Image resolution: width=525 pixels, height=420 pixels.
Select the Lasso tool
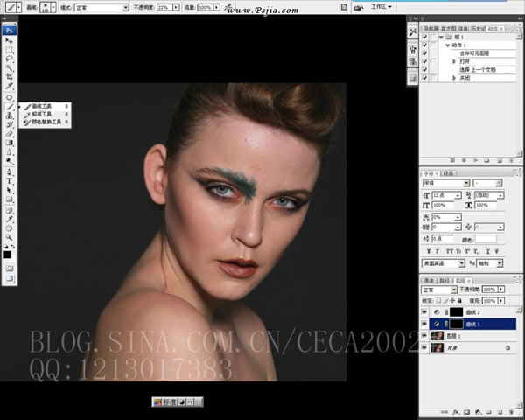(9, 59)
